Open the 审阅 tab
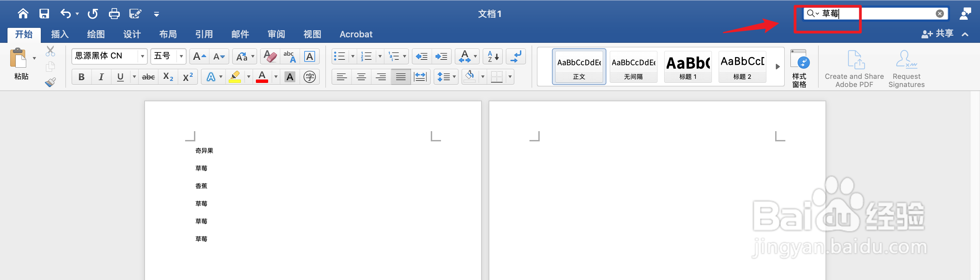 276,34
